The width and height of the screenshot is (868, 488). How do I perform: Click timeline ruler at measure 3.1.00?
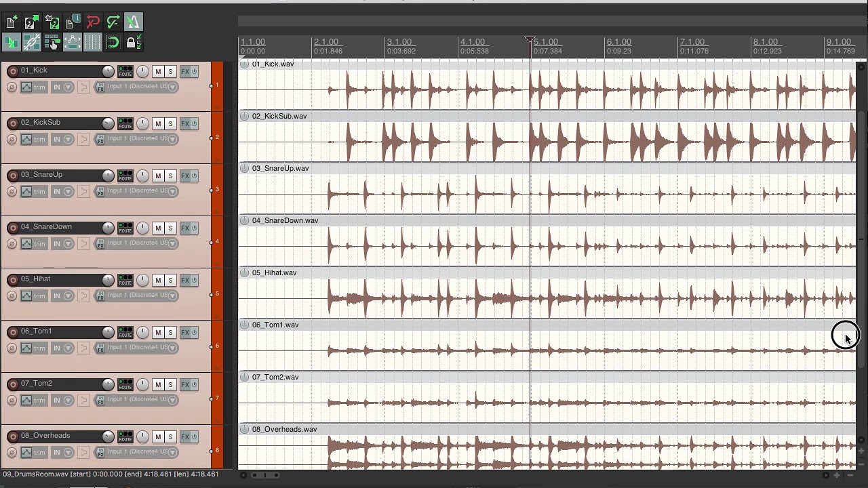click(x=400, y=42)
